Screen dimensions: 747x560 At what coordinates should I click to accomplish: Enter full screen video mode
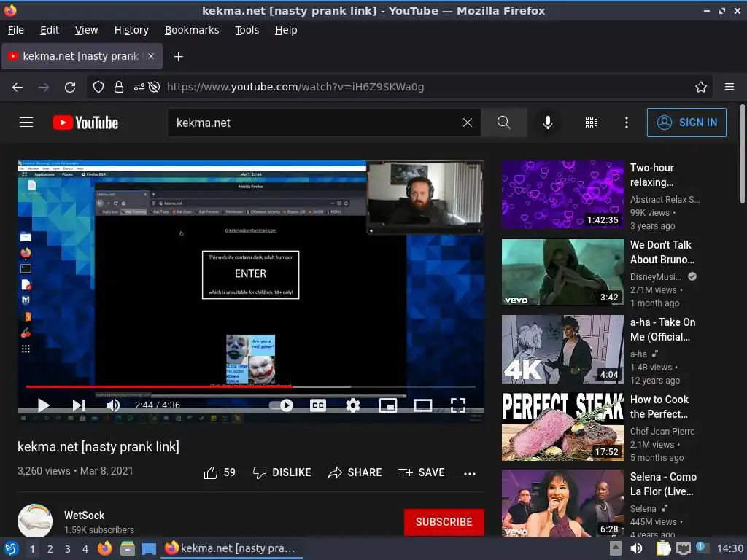pyautogui.click(x=458, y=405)
